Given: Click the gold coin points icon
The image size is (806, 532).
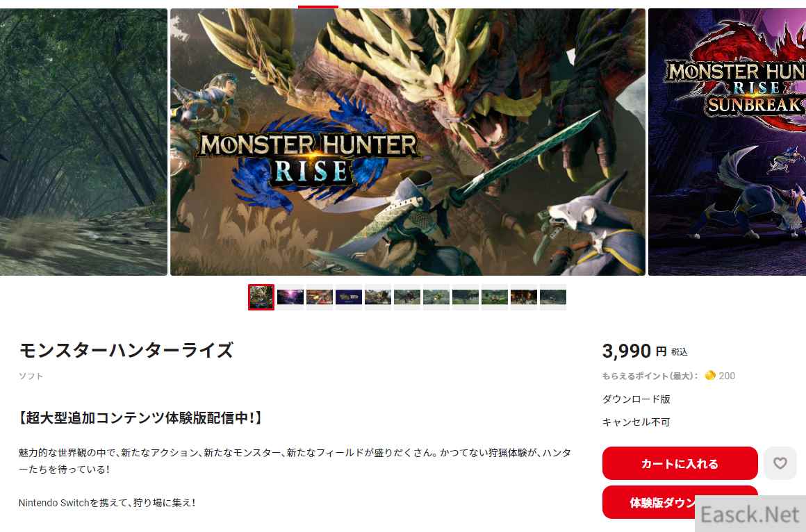Looking at the screenshot, I should tap(710, 376).
